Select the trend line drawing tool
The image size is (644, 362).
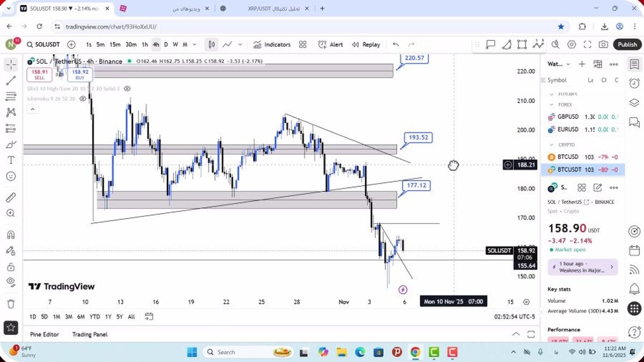[11, 81]
